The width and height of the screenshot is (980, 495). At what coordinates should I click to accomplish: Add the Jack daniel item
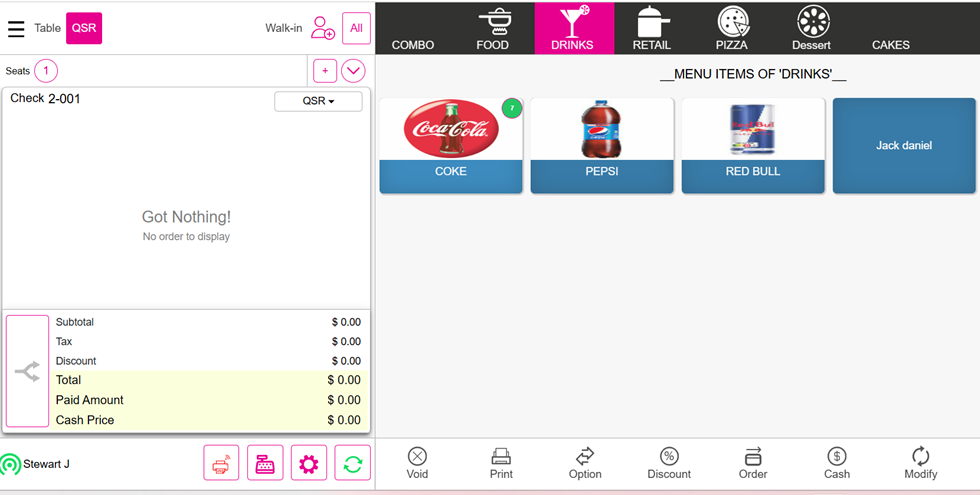(903, 146)
